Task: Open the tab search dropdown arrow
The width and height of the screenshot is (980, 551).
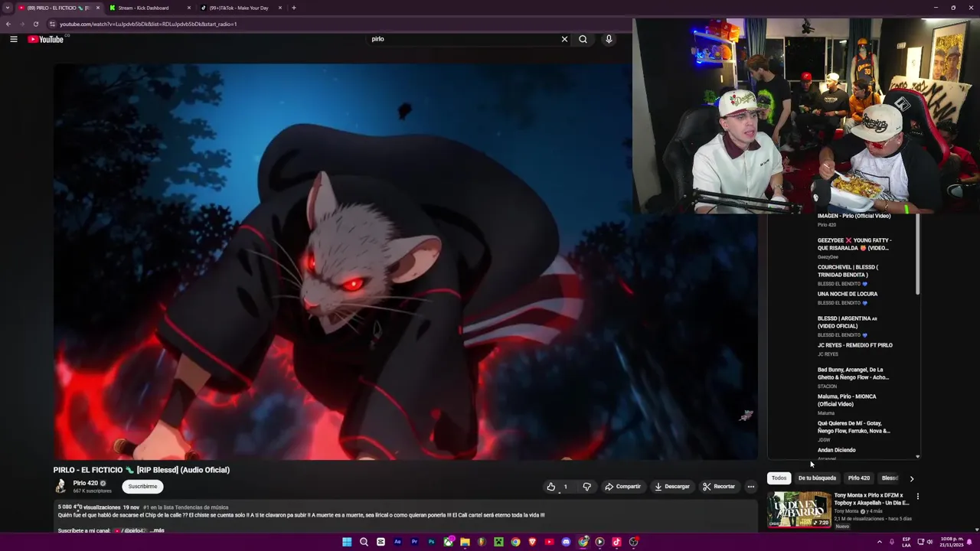Action: [7, 8]
